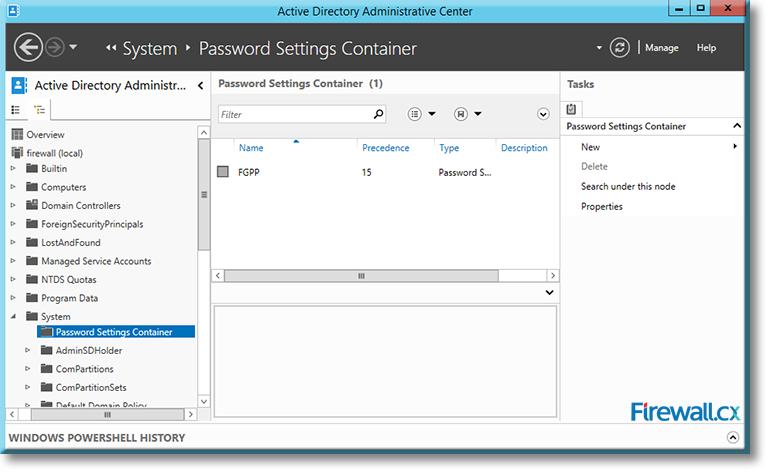Sort by Type column

(449, 148)
